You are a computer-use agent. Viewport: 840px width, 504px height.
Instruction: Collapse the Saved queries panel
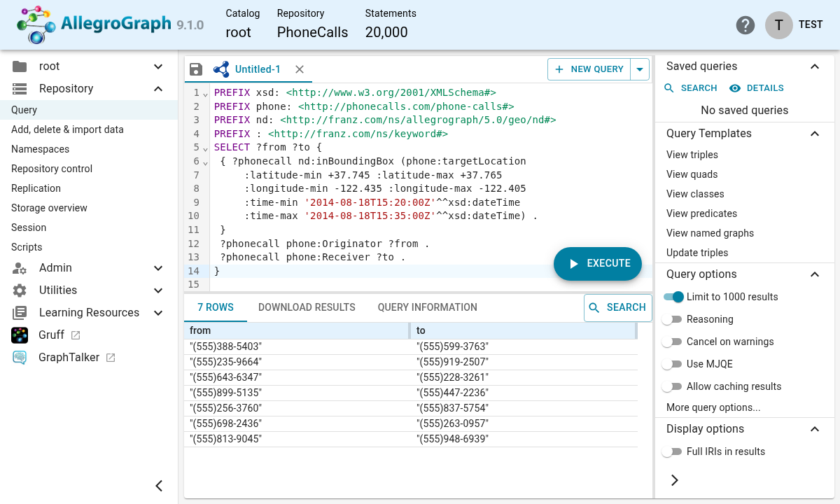pos(815,66)
